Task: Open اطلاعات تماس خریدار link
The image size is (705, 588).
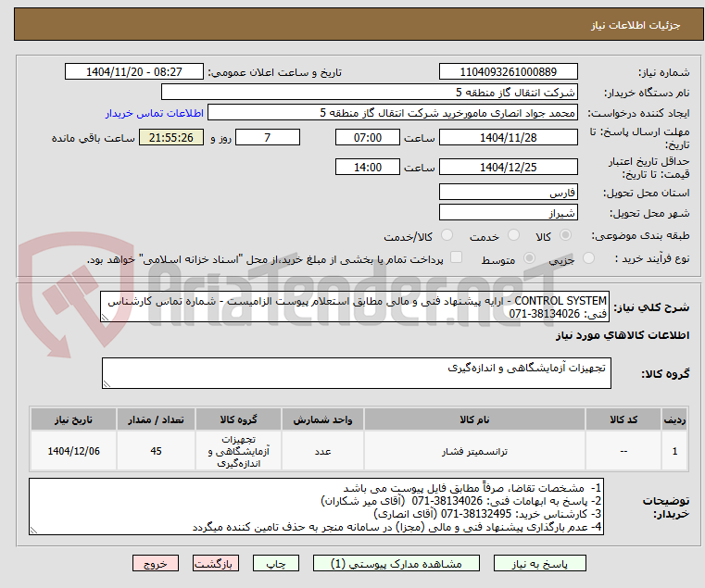Action: (x=155, y=113)
